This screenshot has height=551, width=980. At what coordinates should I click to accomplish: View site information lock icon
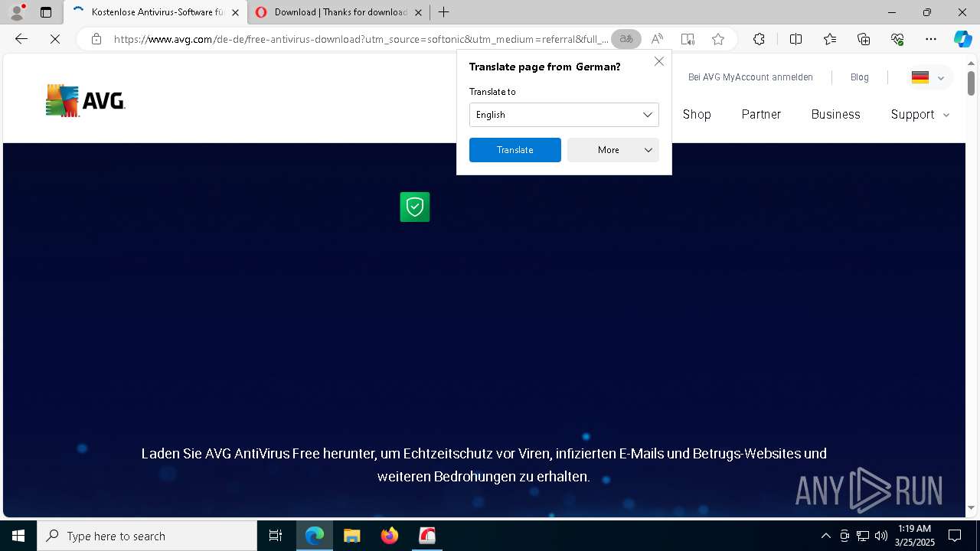click(x=96, y=39)
